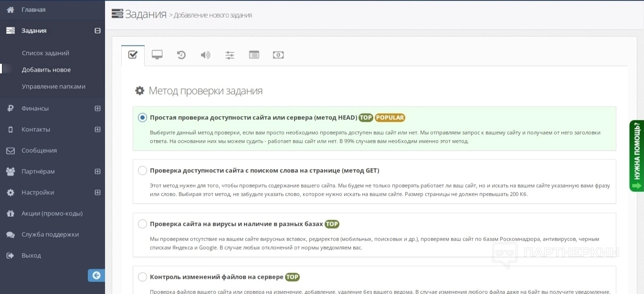Open Список заданий in sidebar
The width and height of the screenshot is (644, 294).
pyautogui.click(x=45, y=53)
